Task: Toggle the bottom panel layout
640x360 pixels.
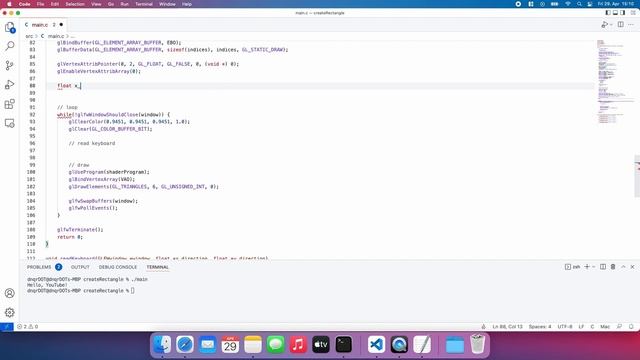Action: click(615, 13)
